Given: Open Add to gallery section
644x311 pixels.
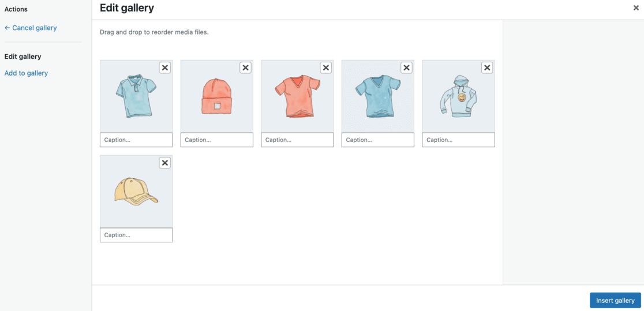Looking at the screenshot, I should (26, 73).
